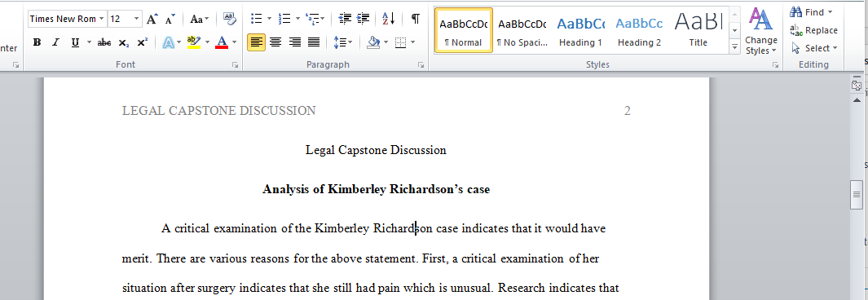Viewport: 868px width, 300px height.
Task: Click the heading Analysis of Kimberley Richardson's case
Action: pos(376,189)
